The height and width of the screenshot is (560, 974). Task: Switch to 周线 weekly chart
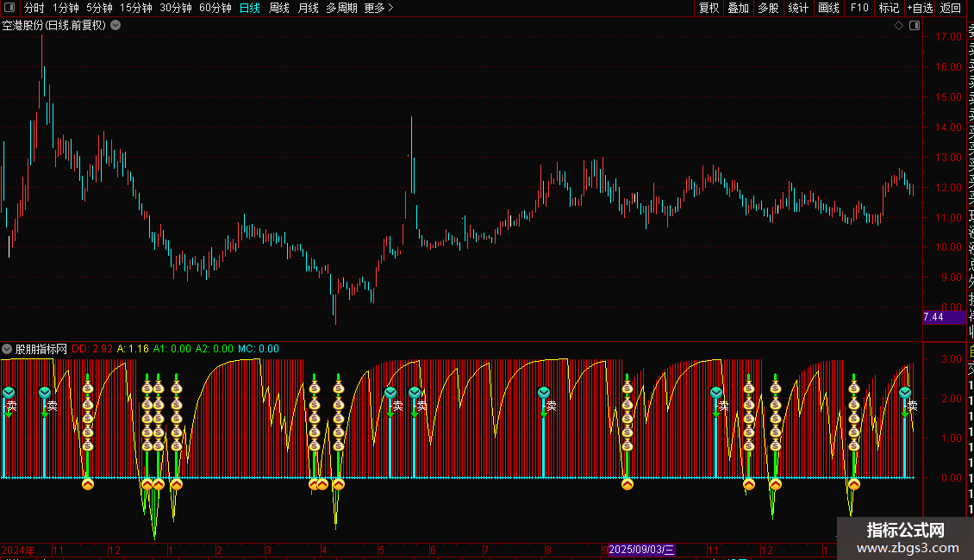279,8
